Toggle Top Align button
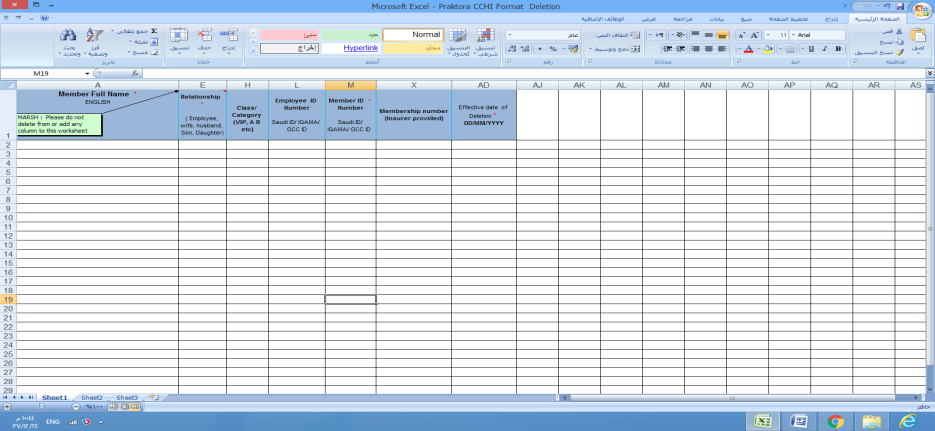 pyautogui.click(x=695, y=35)
